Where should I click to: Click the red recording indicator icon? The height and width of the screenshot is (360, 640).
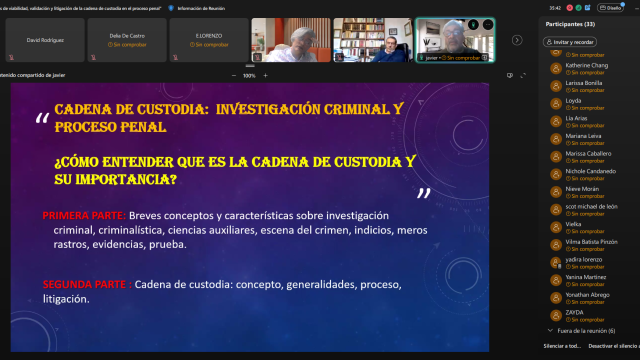tap(570, 8)
